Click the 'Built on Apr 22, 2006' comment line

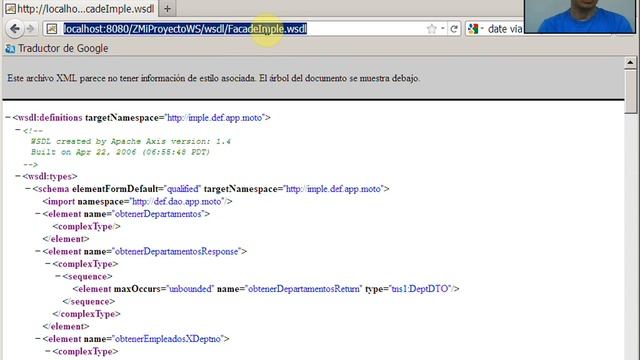coord(120,152)
